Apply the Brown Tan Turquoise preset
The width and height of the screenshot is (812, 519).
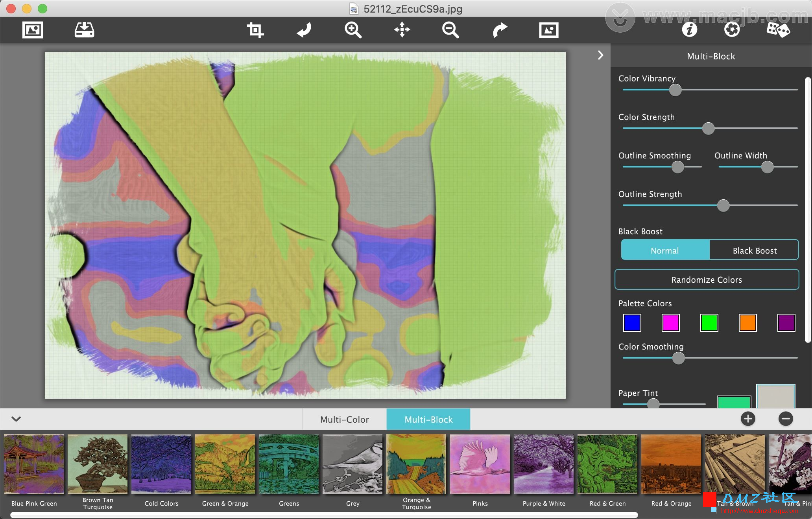[x=98, y=464]
